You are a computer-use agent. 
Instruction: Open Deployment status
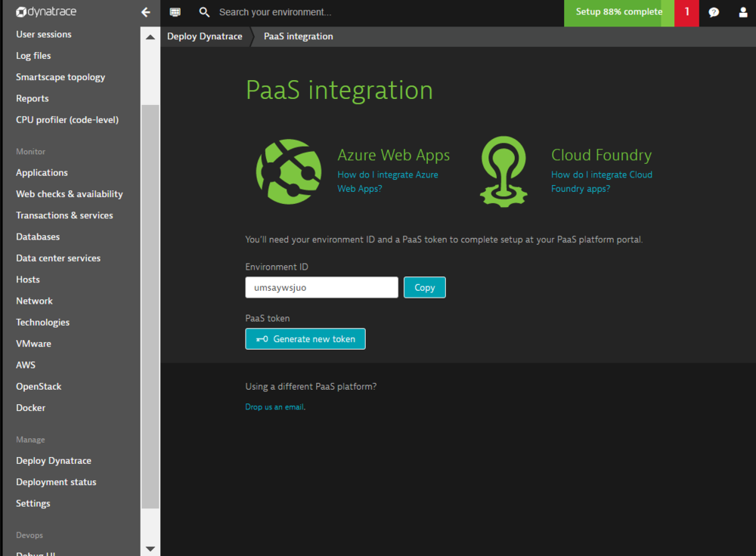click(56, 482)
